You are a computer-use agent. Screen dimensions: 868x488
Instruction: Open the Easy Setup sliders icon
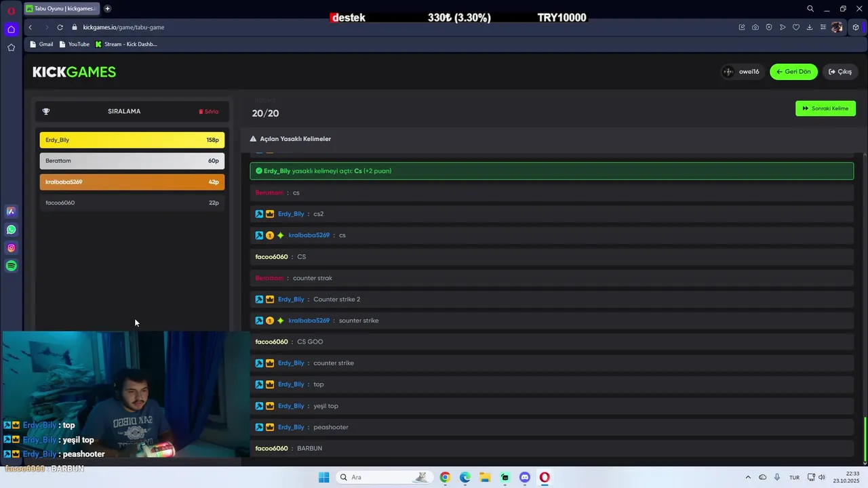823,27
